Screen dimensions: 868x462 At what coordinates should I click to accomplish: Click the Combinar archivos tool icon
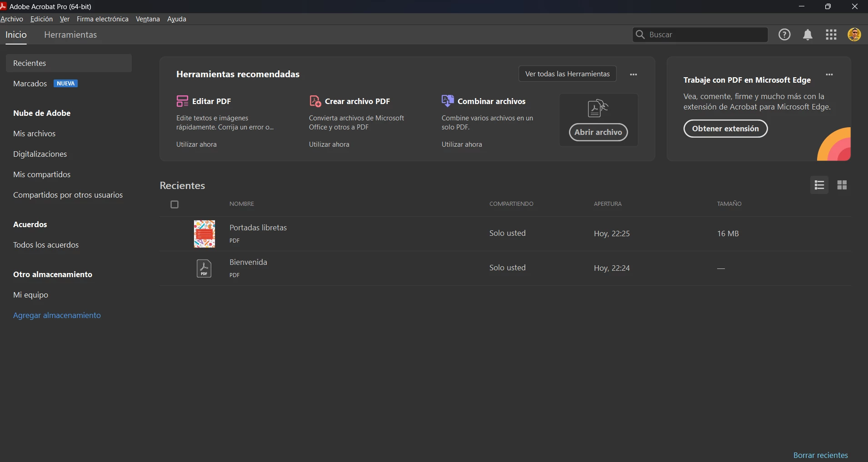pos(448,101)
